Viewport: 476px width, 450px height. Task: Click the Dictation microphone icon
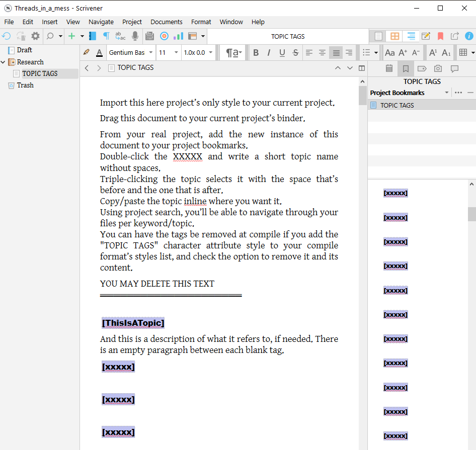click(x=135, y=36)
